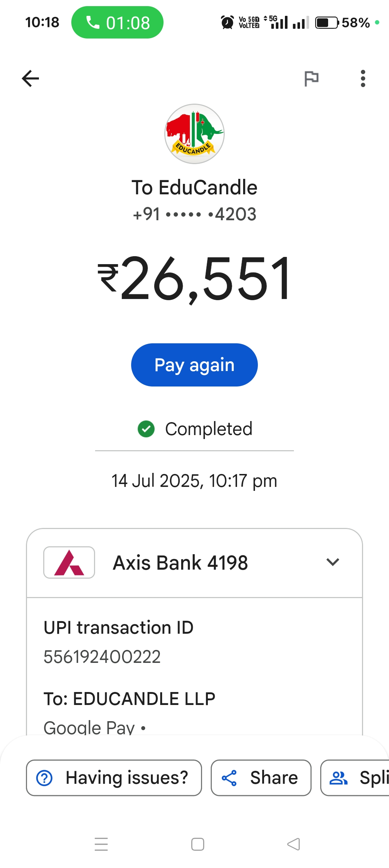Viewport: 389px width, 868px height.
Task: Tap the green Completed checkmark icon
Action: coord(146,429)
